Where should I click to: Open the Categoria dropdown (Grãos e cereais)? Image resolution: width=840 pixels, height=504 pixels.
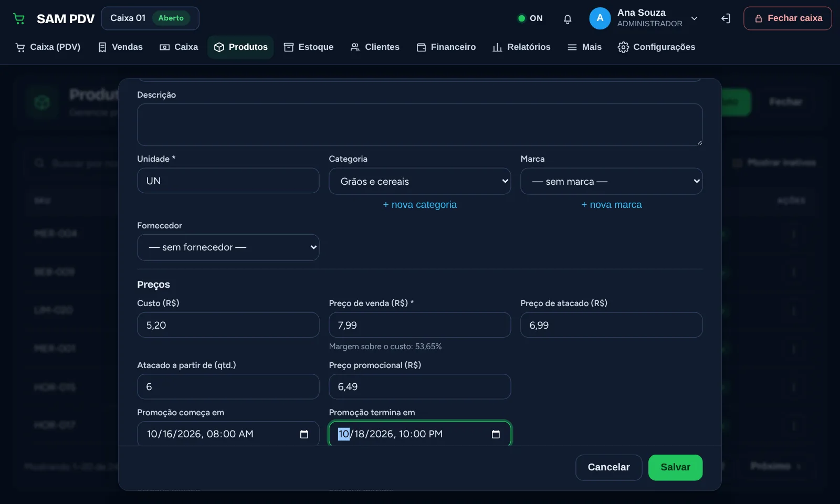[419, 181]
